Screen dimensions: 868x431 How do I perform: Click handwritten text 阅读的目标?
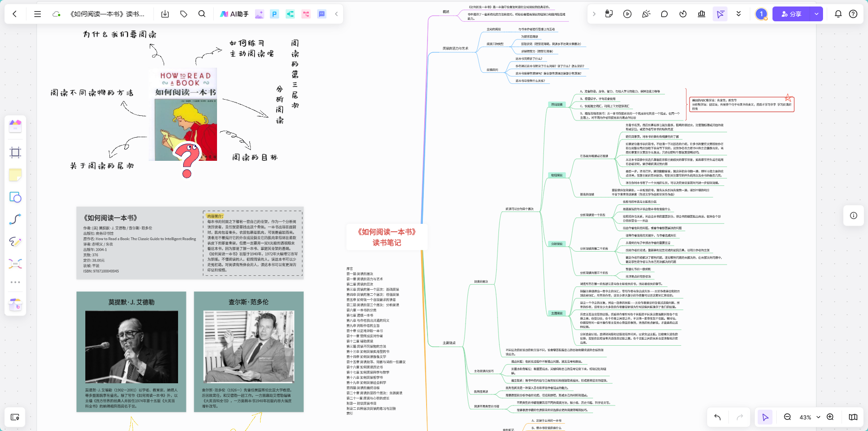(x=255, y=158)
